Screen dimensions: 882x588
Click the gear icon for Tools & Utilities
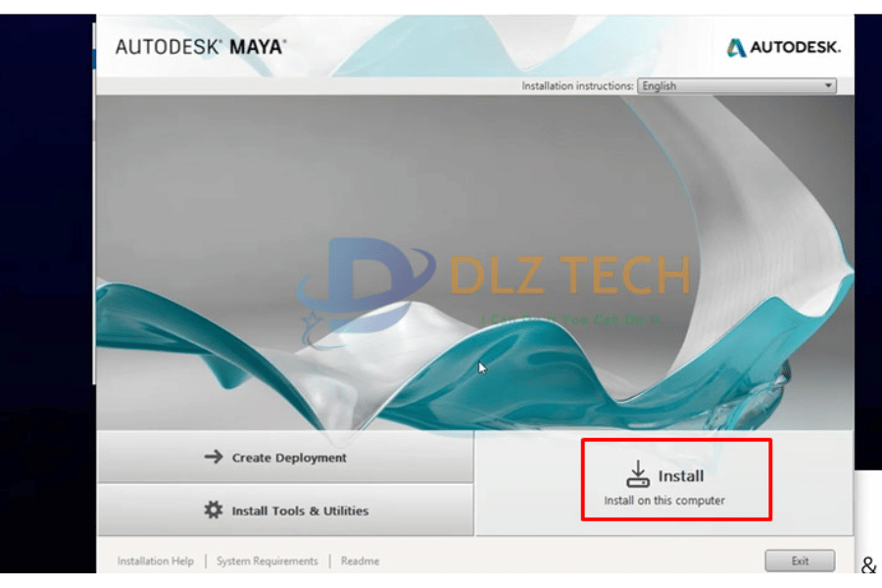coord(214,510)
